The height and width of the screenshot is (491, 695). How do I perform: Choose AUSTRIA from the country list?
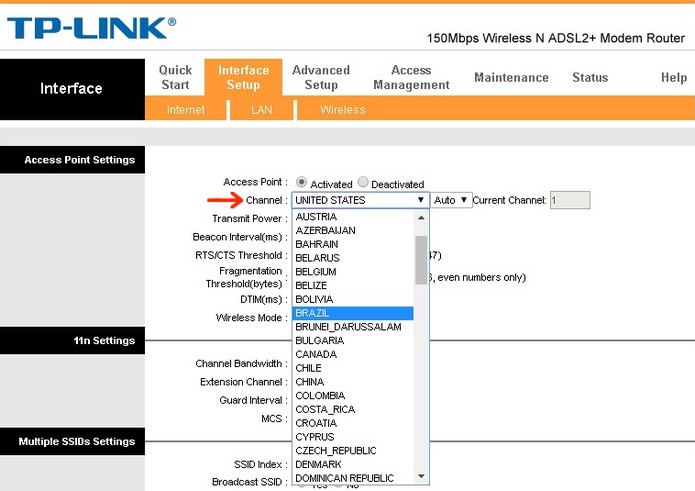(x=353, y=217)
